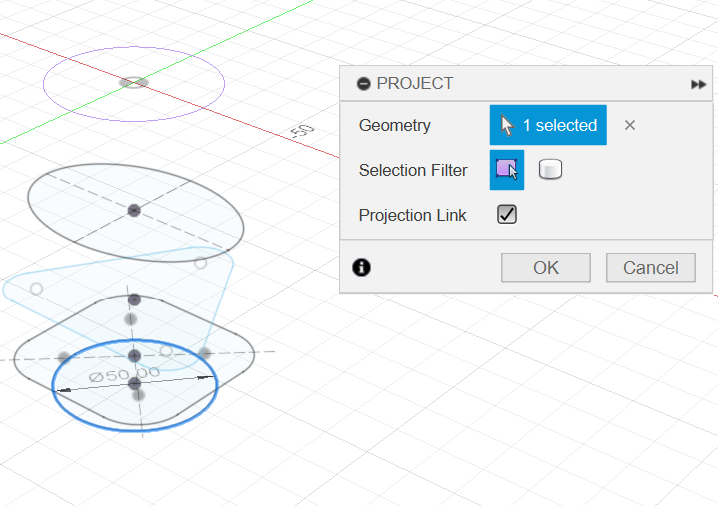Select the small hole at triangle's left corner
Viewport: 718px width, 506px height.
(x=37, y=289)
